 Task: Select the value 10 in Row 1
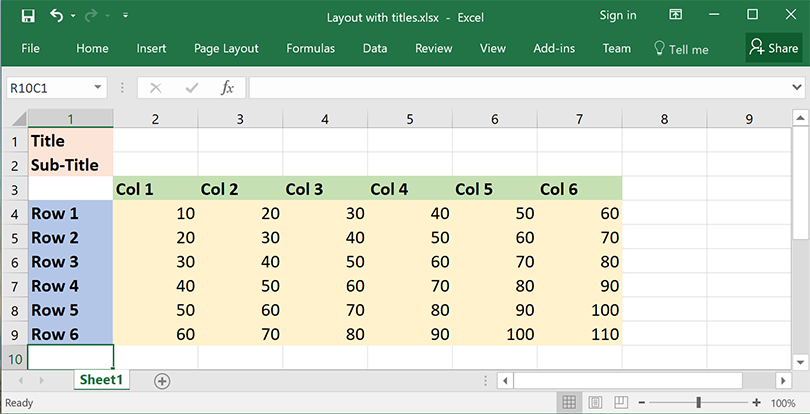pyautogui.click(x=155, y=213)
